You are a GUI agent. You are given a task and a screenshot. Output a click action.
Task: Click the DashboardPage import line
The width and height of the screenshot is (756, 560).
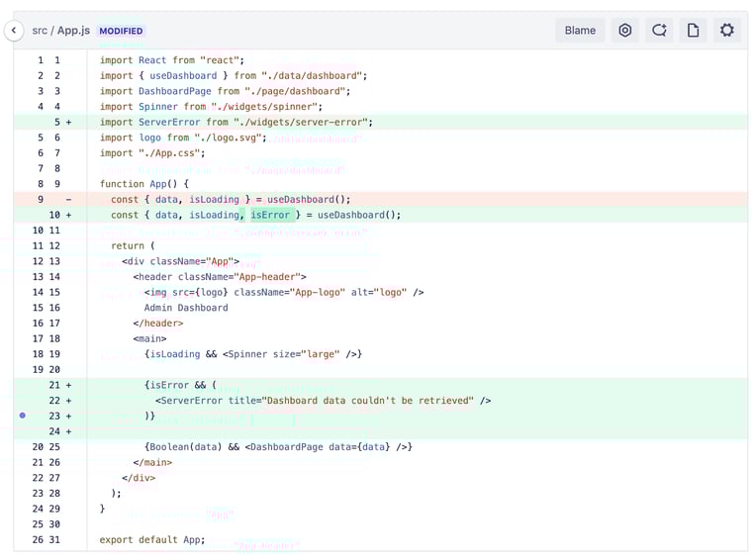pyautogui.click(x=225, y=91)
